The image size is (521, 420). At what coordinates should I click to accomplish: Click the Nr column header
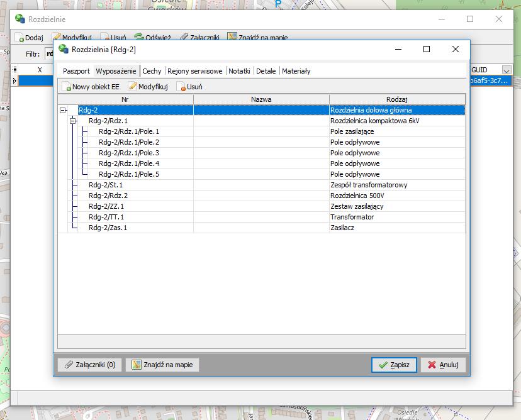(x=125, y=99)
